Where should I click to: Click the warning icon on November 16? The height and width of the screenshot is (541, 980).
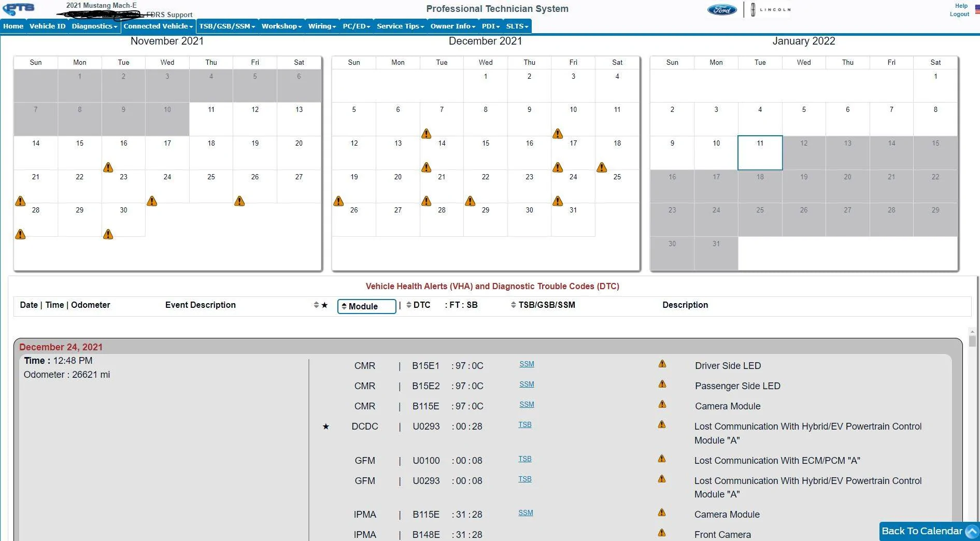(108, 167)
